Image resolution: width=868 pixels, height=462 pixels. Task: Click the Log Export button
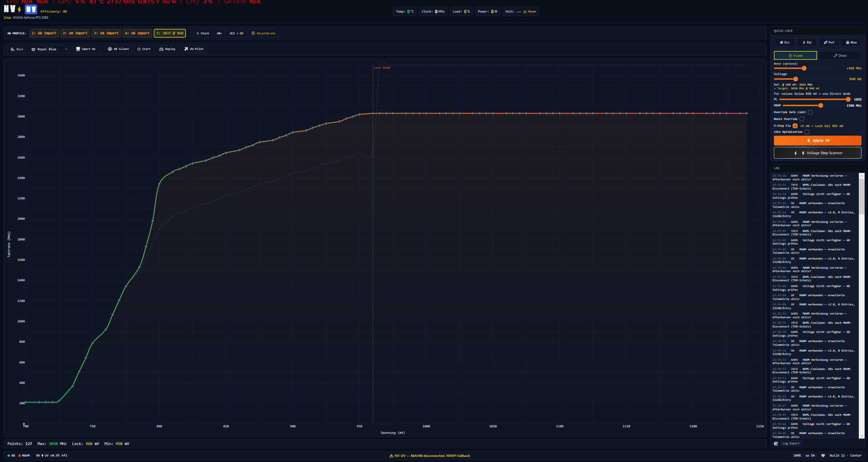[x=790, y=444]
